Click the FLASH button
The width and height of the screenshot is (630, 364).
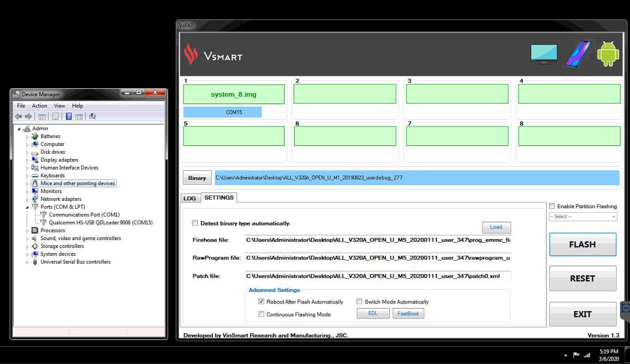pyautogui.click(x=582, y=244)
